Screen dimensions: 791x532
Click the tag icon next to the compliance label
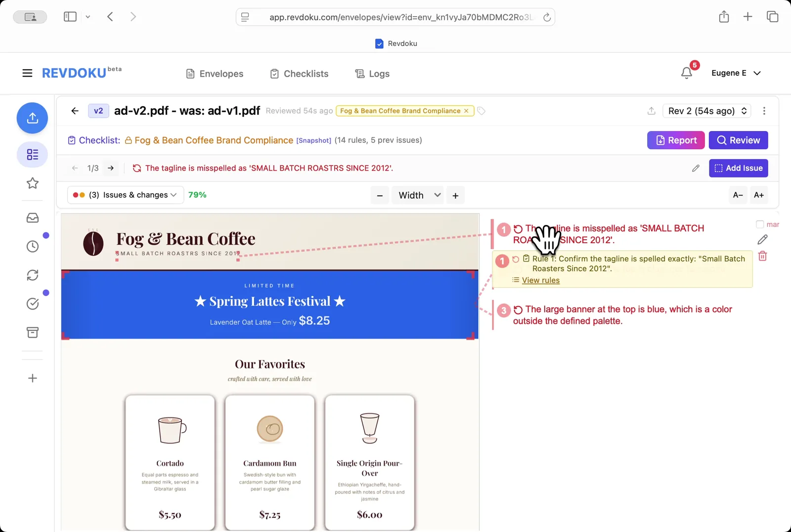481,111
